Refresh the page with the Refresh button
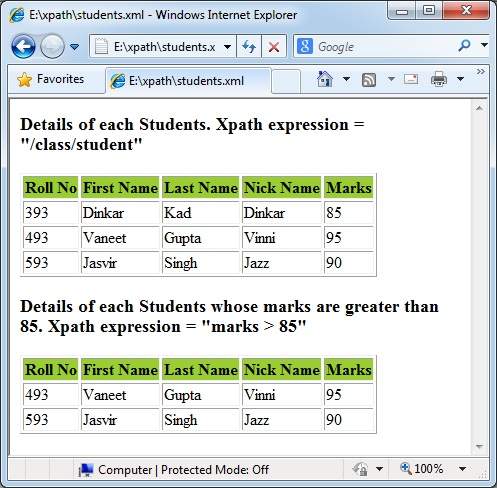 249,47
